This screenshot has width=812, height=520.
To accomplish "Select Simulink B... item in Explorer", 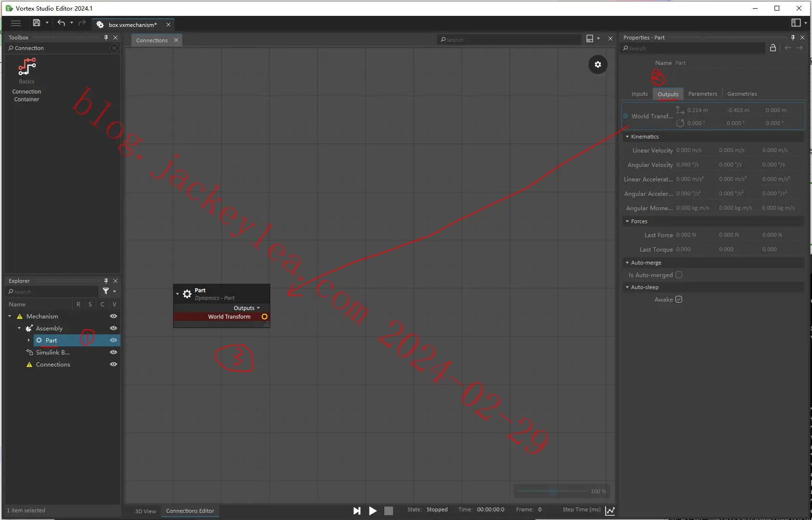I will pos(53,352).
